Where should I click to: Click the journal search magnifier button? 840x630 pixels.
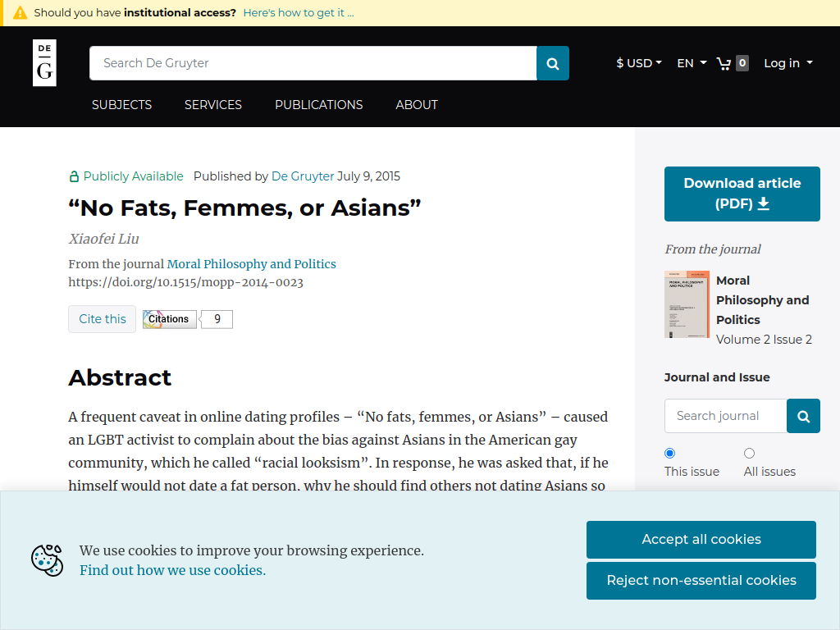click(x=803, y=416)
